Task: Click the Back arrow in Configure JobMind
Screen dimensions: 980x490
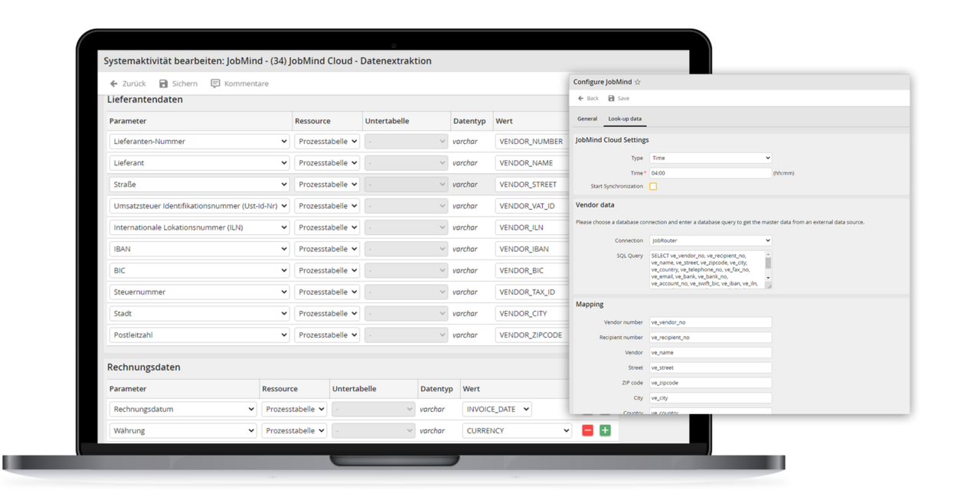Action: tap(580, 98)
